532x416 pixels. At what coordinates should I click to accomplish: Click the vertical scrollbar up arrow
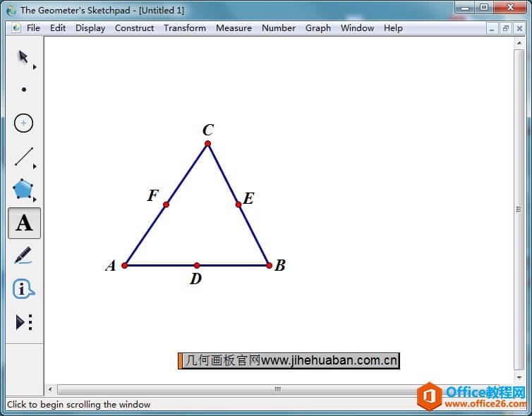[x=519, y=43]
